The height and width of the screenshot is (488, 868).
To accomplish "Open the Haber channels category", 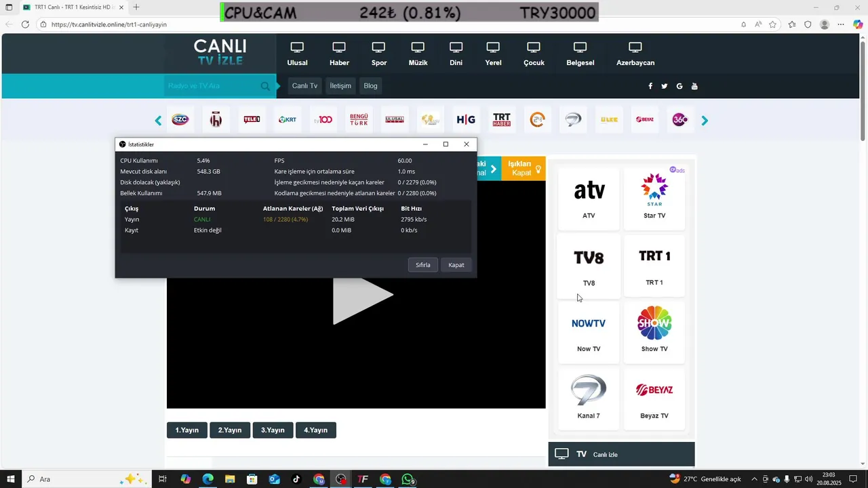I will pyautogui.click(x=339, y=54).
